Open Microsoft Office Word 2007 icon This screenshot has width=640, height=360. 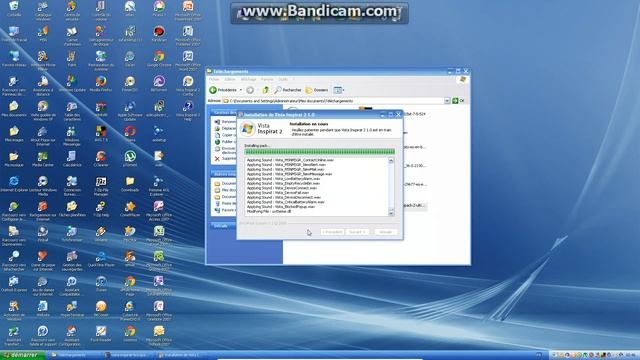188,61
